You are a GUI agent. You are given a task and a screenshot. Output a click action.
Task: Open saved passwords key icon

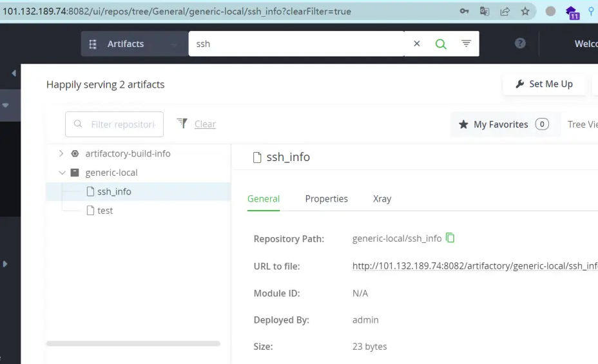464,11
